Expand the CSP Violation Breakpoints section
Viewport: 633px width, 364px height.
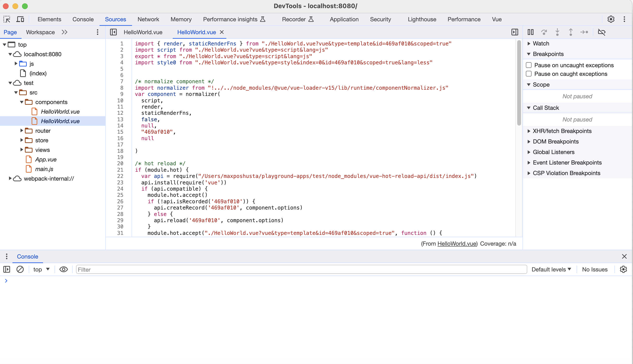[x=529, y=173]
